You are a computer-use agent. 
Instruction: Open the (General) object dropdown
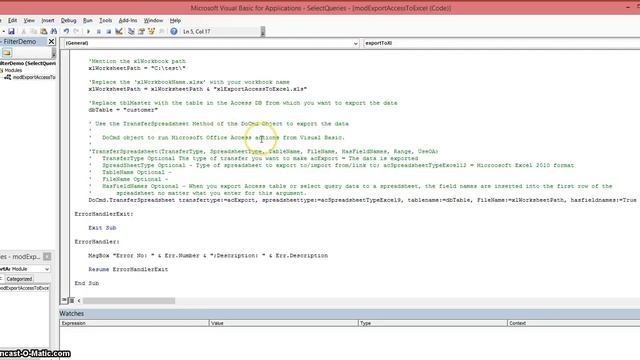coord(355,43)
